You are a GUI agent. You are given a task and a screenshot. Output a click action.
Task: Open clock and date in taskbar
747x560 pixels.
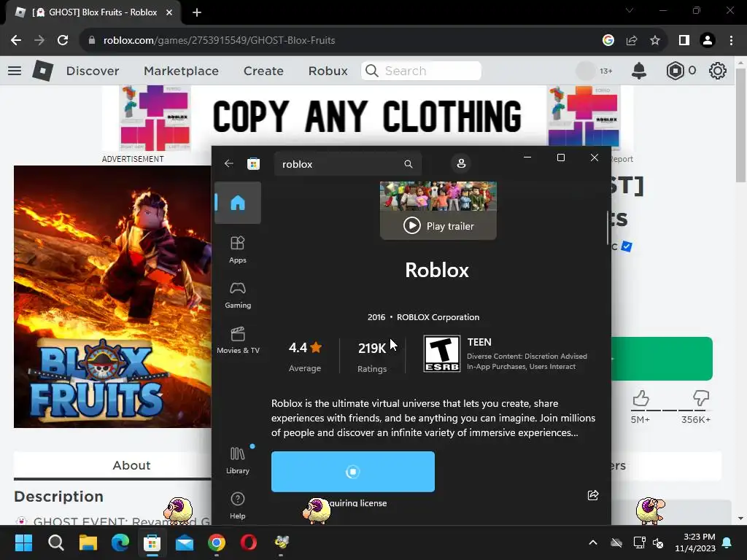click(695, 542)
